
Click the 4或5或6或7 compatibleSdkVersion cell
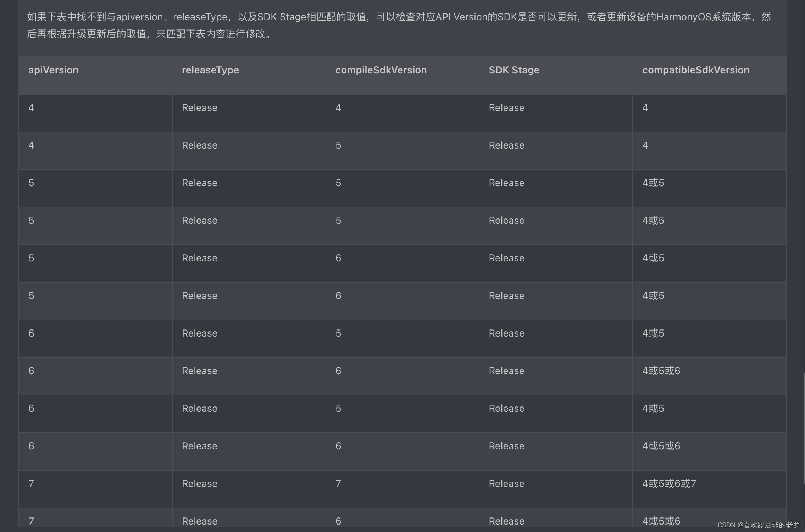pos(709,489)
